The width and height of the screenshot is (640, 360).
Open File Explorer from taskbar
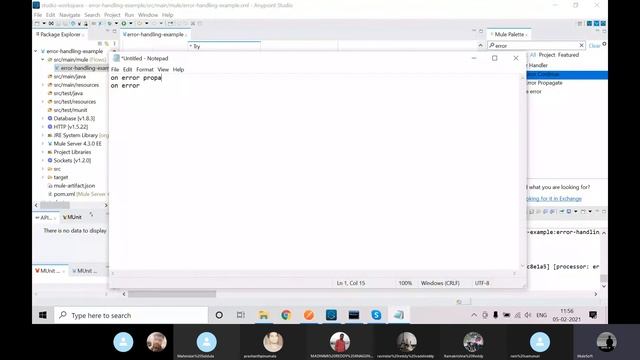(264, 315)
